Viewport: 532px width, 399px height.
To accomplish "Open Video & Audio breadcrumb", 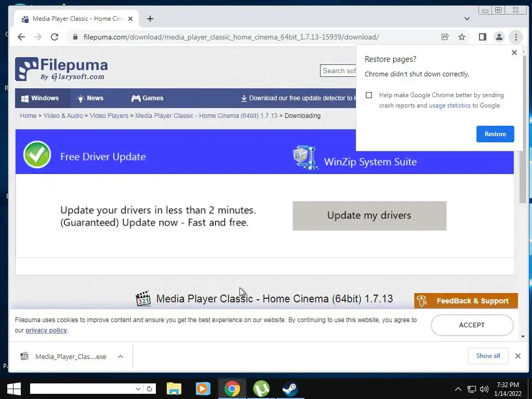I will coord(63,116).
